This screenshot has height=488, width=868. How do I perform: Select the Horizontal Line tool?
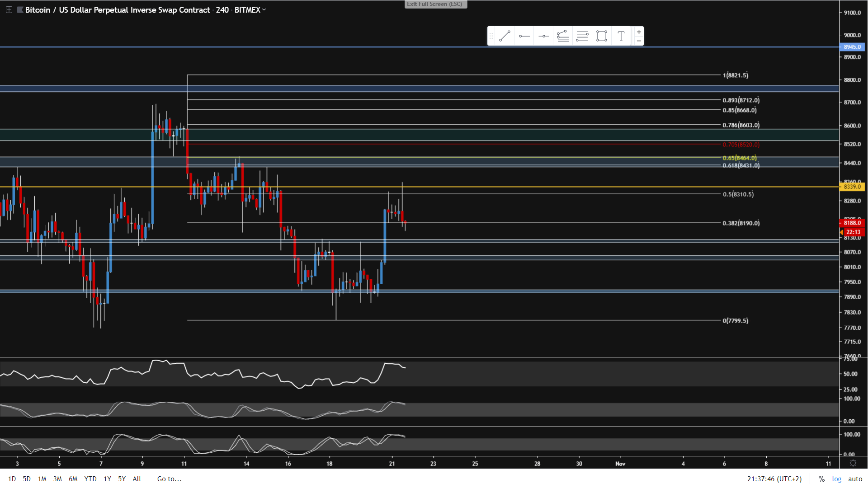click(544, 36)
